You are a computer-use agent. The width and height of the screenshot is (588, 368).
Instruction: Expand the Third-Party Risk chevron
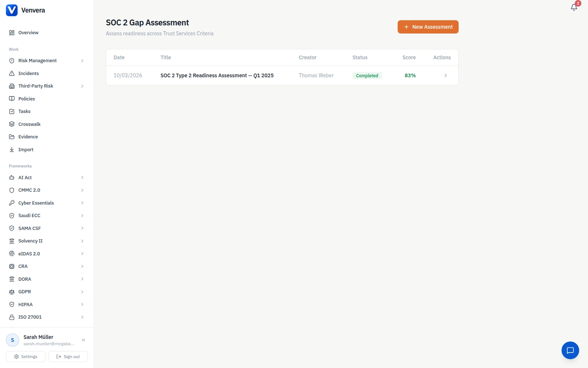[x=82, y=86]
